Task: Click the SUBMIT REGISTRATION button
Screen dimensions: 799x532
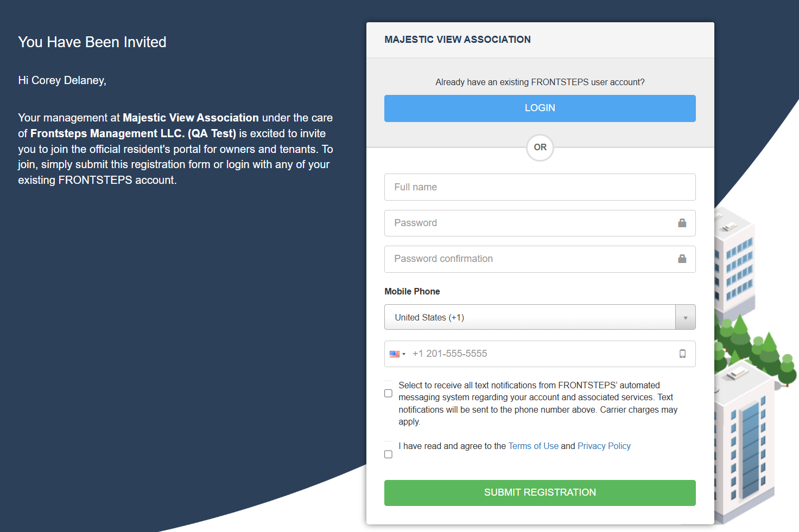Action: point(540,492)
